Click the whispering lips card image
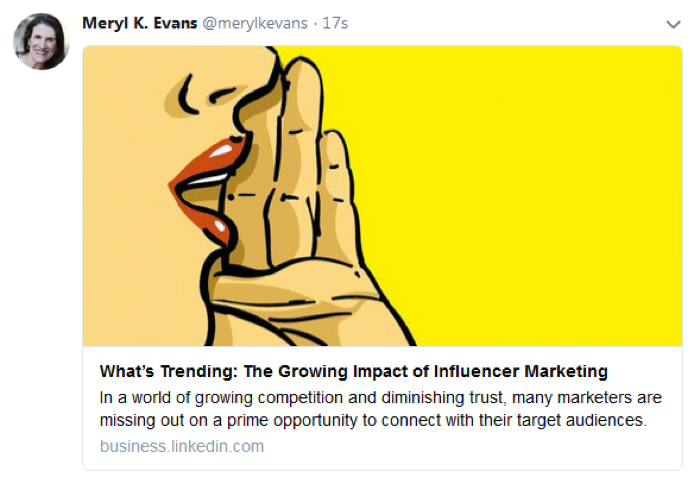Image resolution: width=694 pixels, height=477 pixels. pyautogui.click(x=382, y=196)
